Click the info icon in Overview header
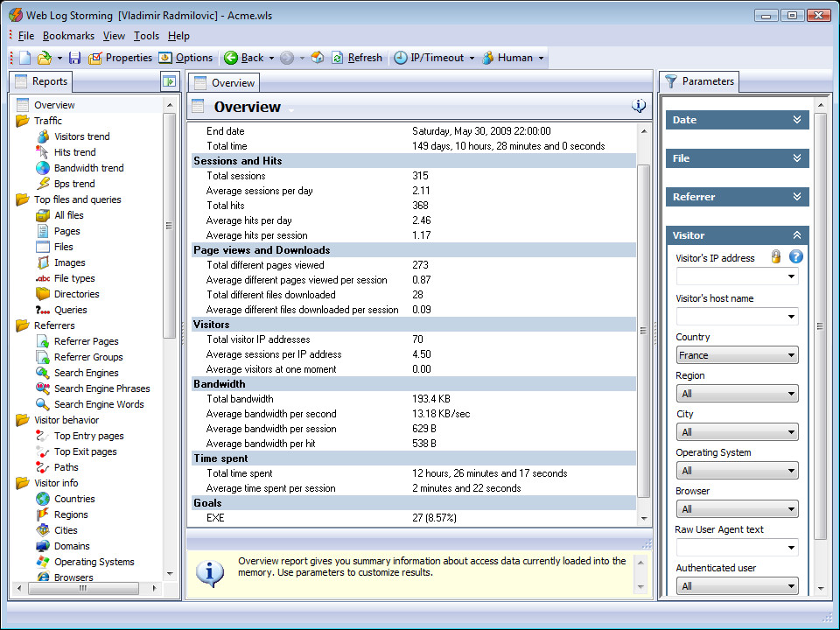The image size is (840, 630). [x=639, y=106]
